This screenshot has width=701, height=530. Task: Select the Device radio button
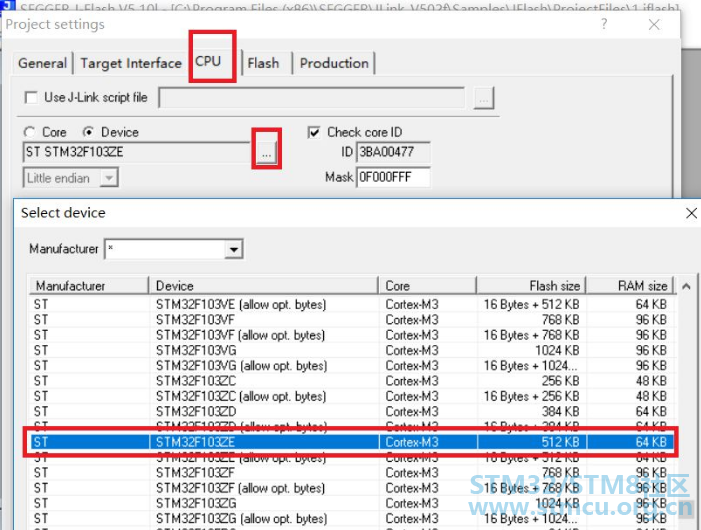(x=89, y=132)
